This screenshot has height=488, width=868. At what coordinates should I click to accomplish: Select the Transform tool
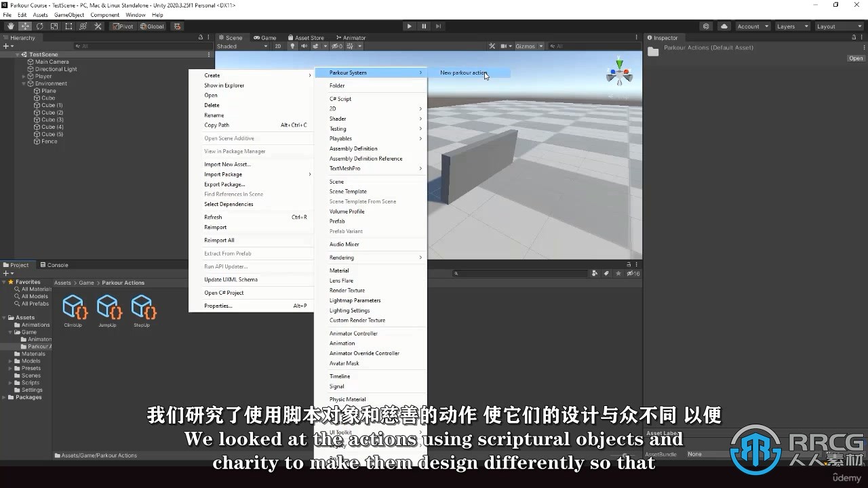(x=83, y=26)
